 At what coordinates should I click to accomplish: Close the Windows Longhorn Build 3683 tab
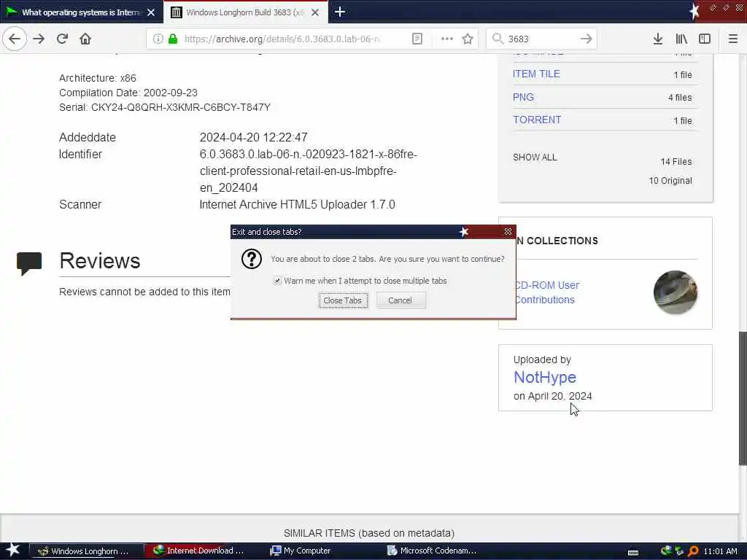pos(315,12)
